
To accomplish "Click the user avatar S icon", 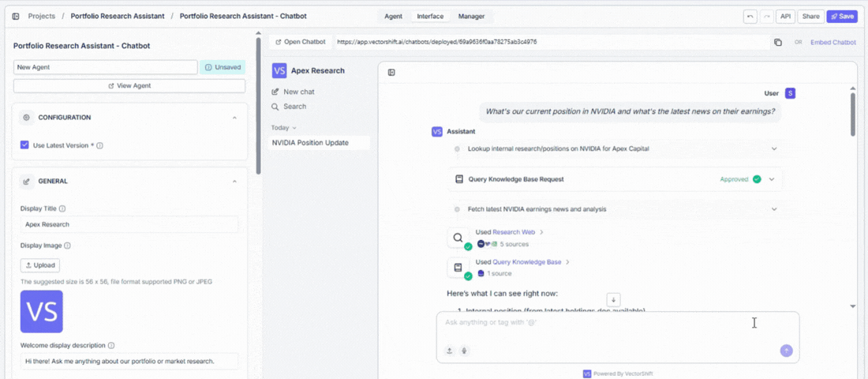I will tap(791, 93).
